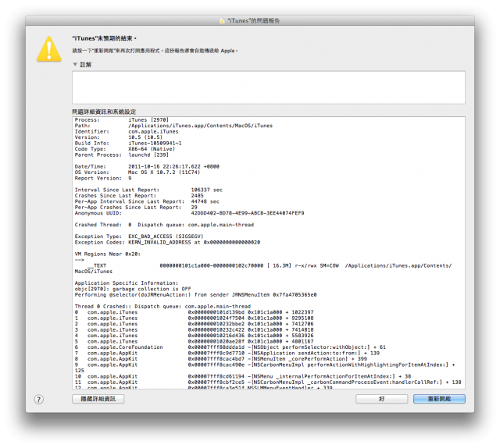Collapse the 註解 comments disclosure triangle
The width and height of the screenshot is (500, 448).
(75, 64)
